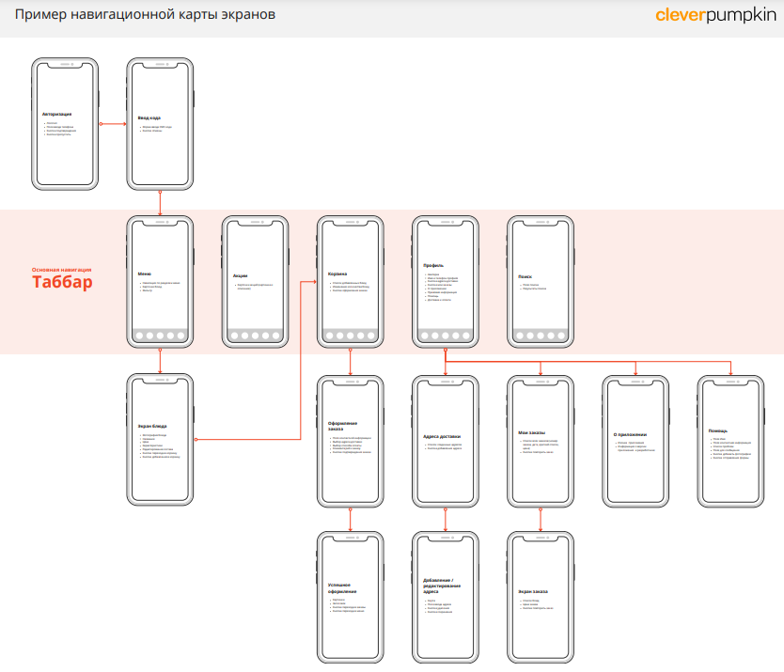Image resolution: width=784 pixels, height=672 pixels.
Task: Click the middle tab dot in Акции tabbar
Action: 255,336
